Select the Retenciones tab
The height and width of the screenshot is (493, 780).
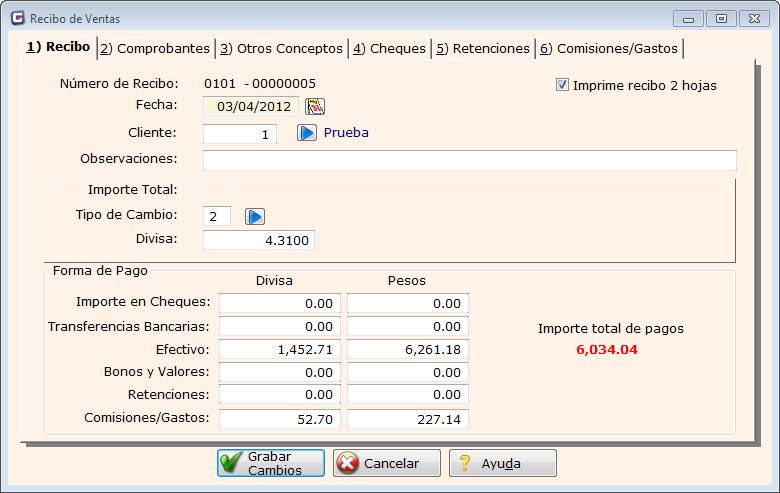[483, 48]
